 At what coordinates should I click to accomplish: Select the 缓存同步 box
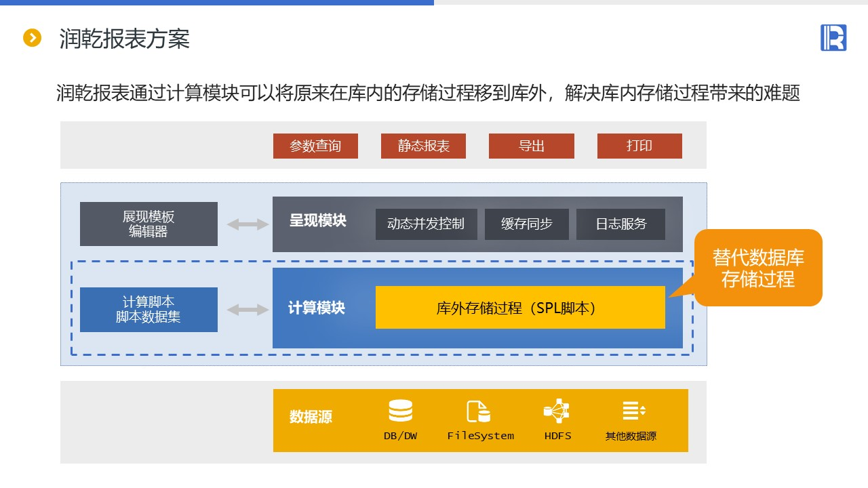click(x=527, y=224)
